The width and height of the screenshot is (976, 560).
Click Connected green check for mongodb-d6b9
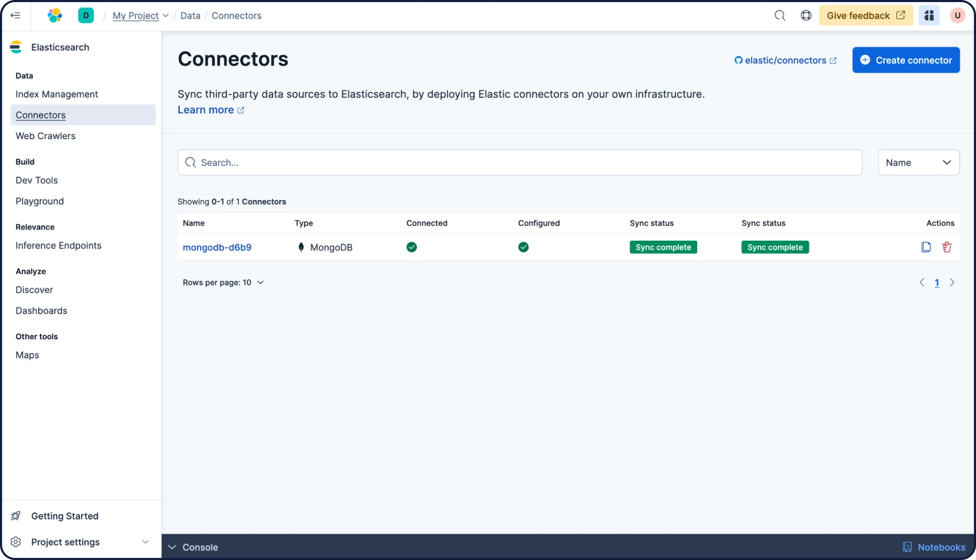tap(412, 247)
